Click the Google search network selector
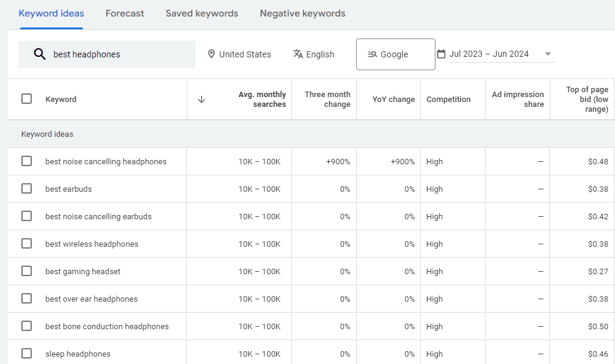615x364 pixels. [x=395, y=54]
